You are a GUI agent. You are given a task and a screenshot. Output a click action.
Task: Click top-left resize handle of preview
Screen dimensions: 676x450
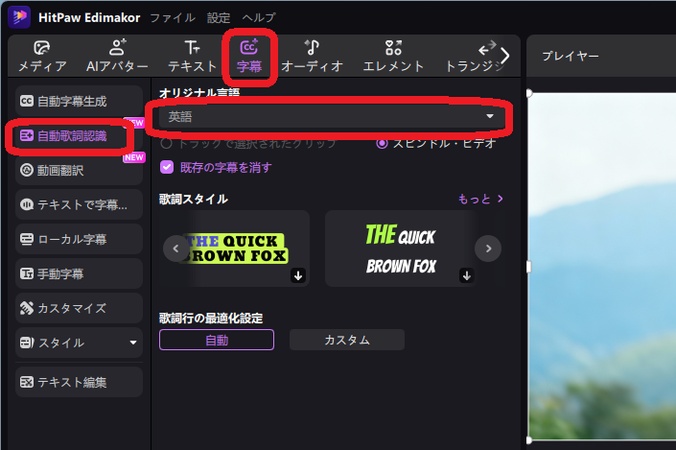coord(529,93)
